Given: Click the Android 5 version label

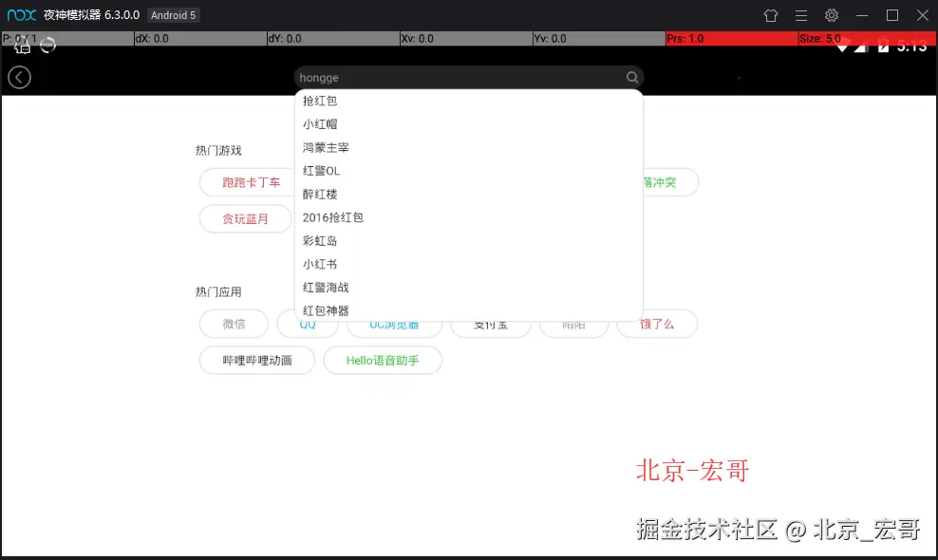Looking at the screenshot, I should 174,15.
